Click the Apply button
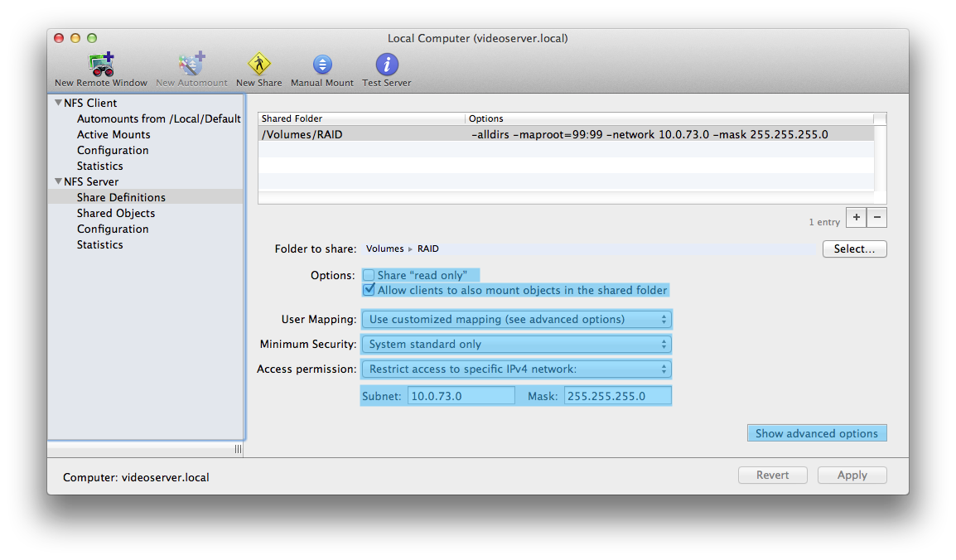This screenshot has height=560, width=956. pos(852,476)
